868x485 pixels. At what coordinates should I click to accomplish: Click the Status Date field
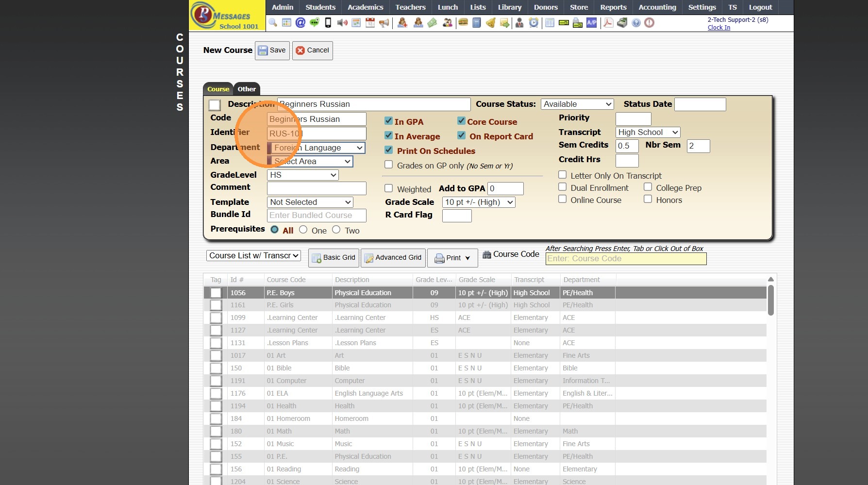click(x=700, y=104)
